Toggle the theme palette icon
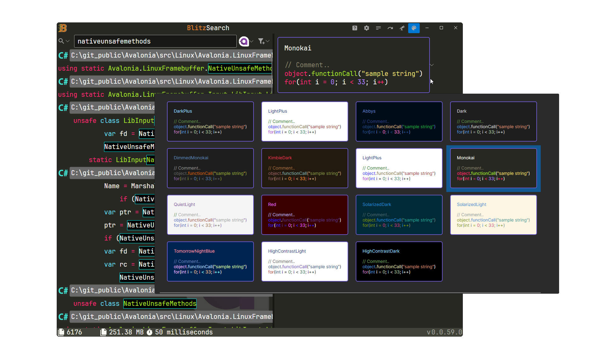Screen dimensions: 608x364 414,28
